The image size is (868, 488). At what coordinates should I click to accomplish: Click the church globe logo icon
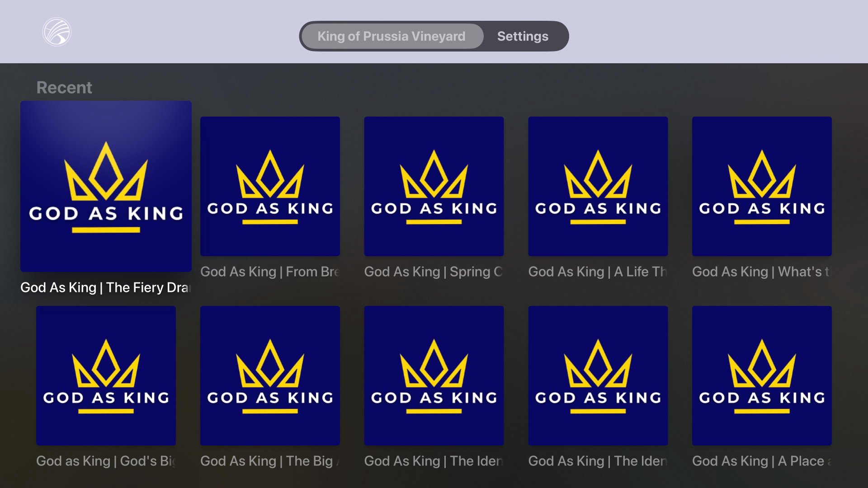(57, 32)
